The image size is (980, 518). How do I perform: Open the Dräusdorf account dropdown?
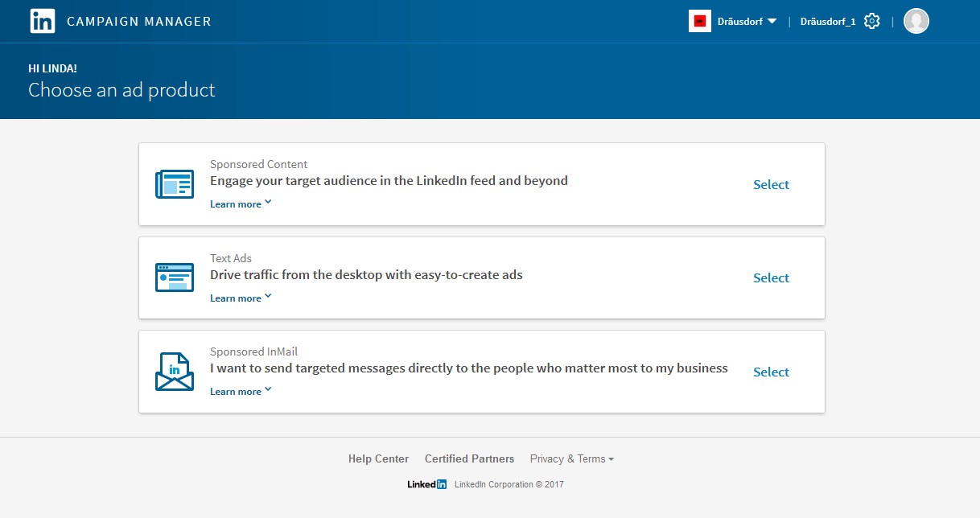tap(747, 22)
